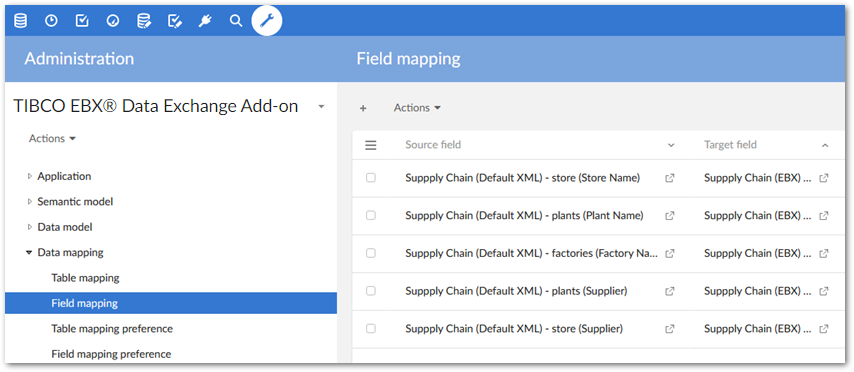Click the Source field column header
Viewport: 854px width, 372px height.
(433, 145)
